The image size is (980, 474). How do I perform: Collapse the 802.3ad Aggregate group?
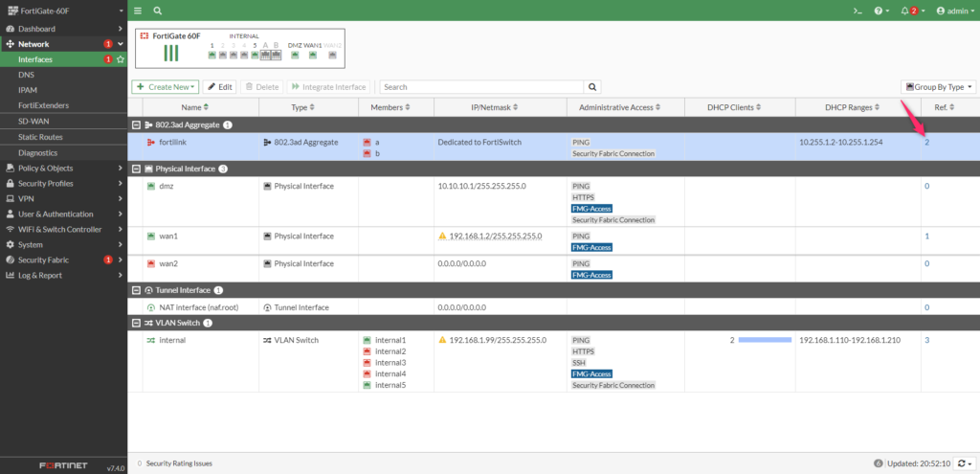tap(136, 124)
